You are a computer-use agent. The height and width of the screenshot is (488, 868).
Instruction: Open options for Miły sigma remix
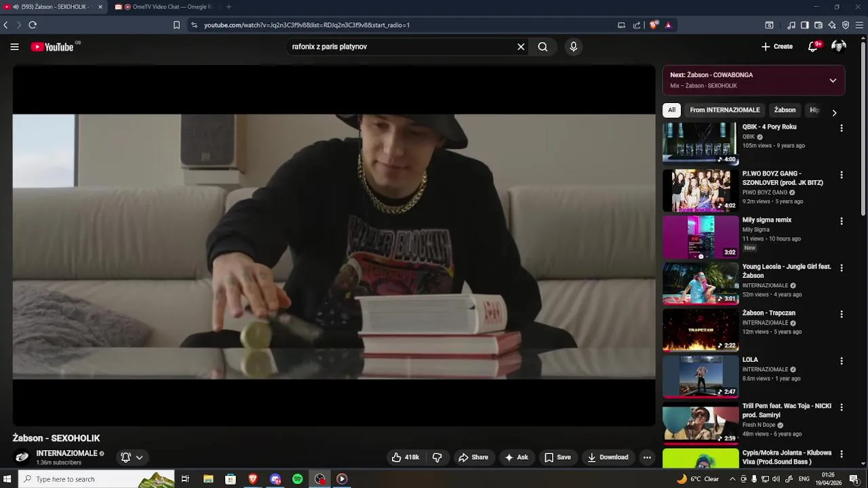842,222
